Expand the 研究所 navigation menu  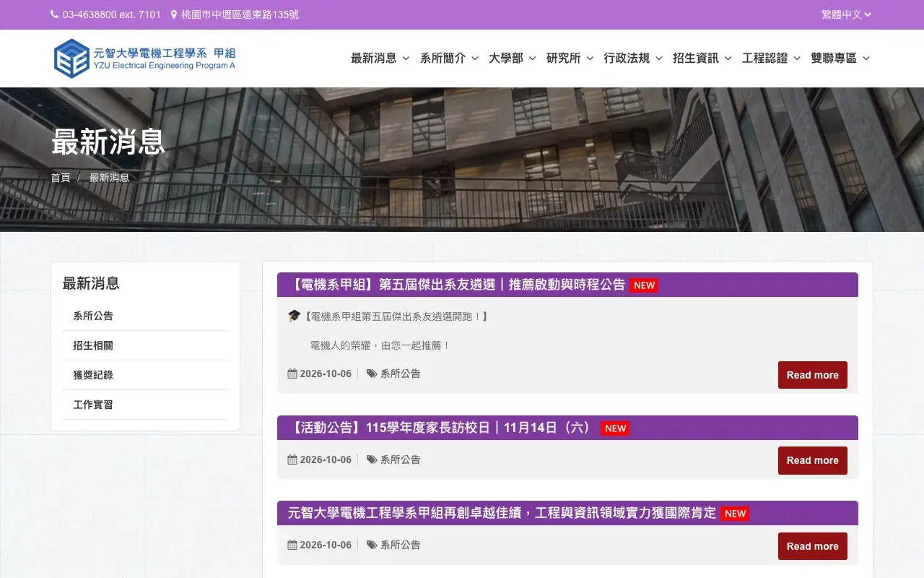point(570,59)
